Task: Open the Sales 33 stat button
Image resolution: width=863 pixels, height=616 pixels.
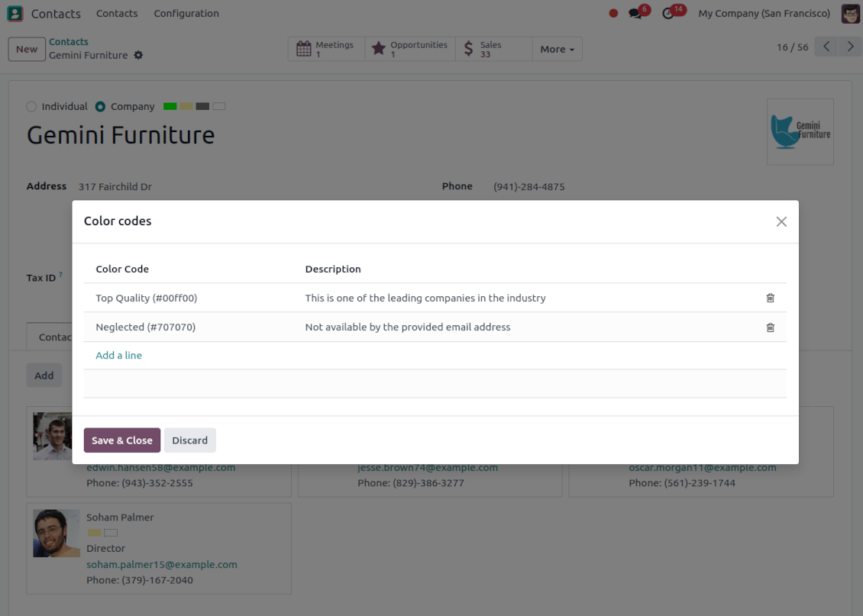Action: pyautogui.click(x=493, y=50)
